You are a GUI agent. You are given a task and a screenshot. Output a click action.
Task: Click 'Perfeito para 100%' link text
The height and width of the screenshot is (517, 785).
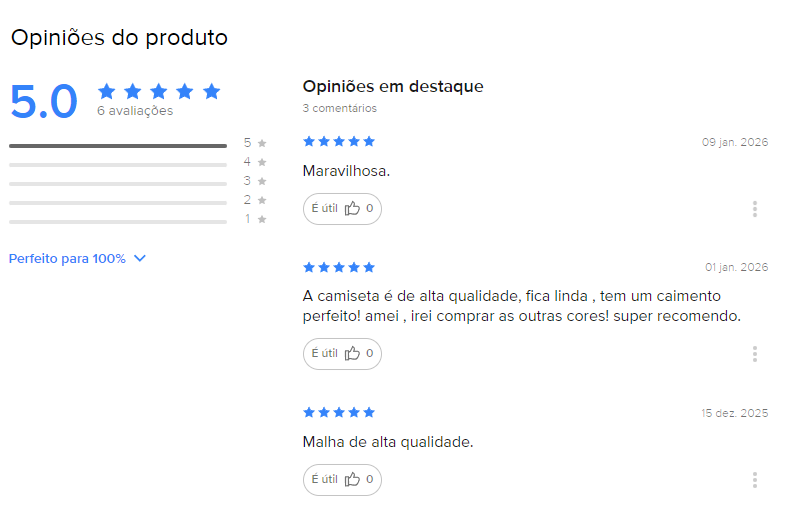tap(67, 258)
